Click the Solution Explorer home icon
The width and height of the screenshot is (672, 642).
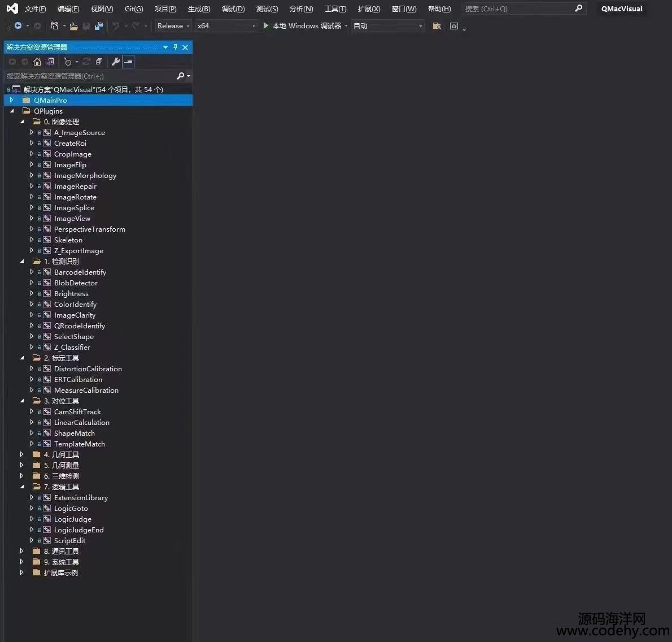pyautogui.click(x=37, y=62)
